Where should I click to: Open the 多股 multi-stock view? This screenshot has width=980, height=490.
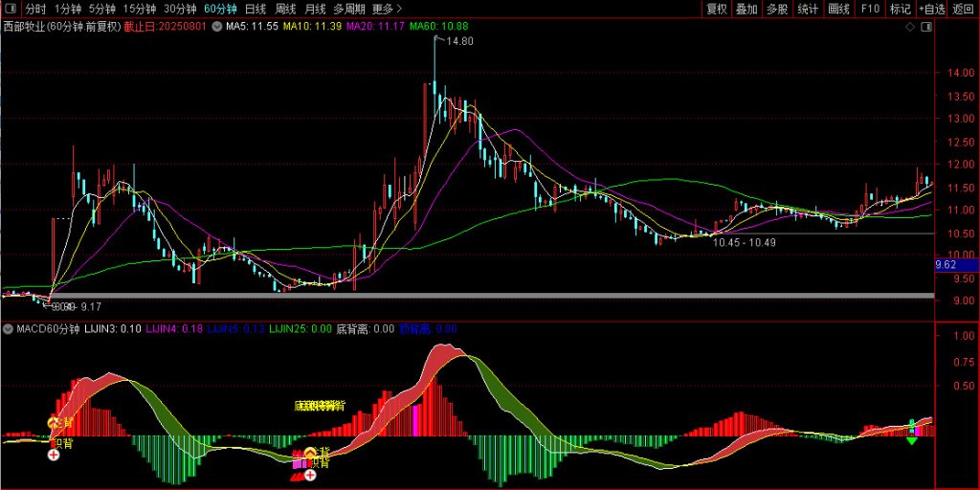tap(777, 9)
